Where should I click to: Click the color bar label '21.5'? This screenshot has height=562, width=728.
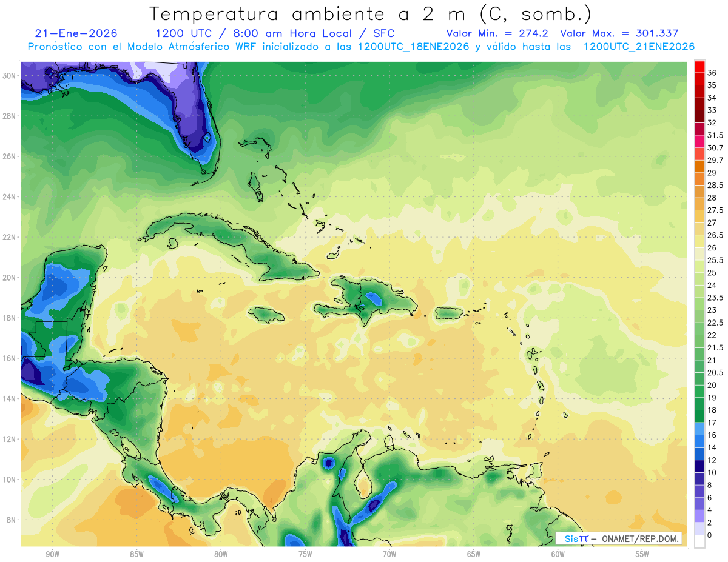point(715,348)
